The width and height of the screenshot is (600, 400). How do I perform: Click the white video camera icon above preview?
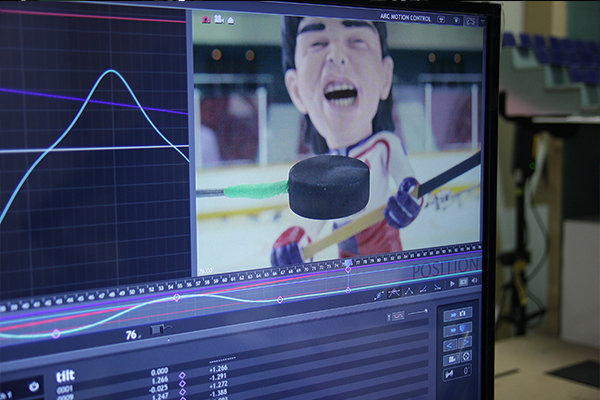coord(217,19)
